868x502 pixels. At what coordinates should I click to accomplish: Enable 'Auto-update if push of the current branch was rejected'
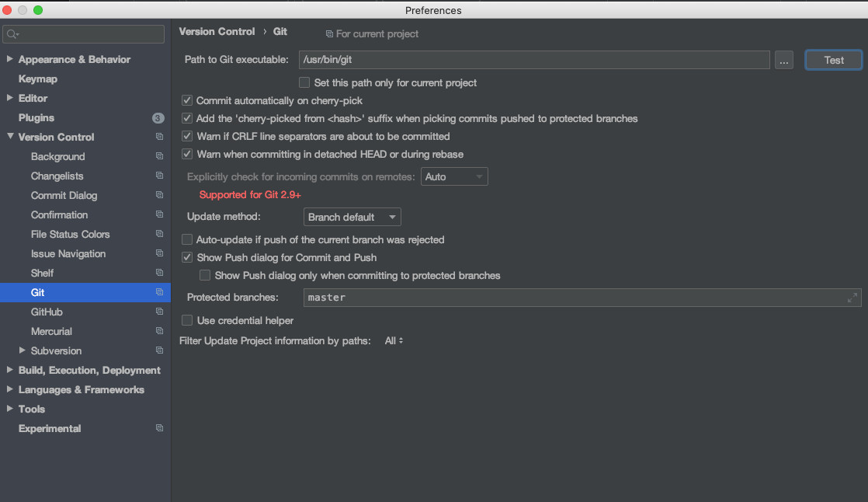(x=187, y=239)
